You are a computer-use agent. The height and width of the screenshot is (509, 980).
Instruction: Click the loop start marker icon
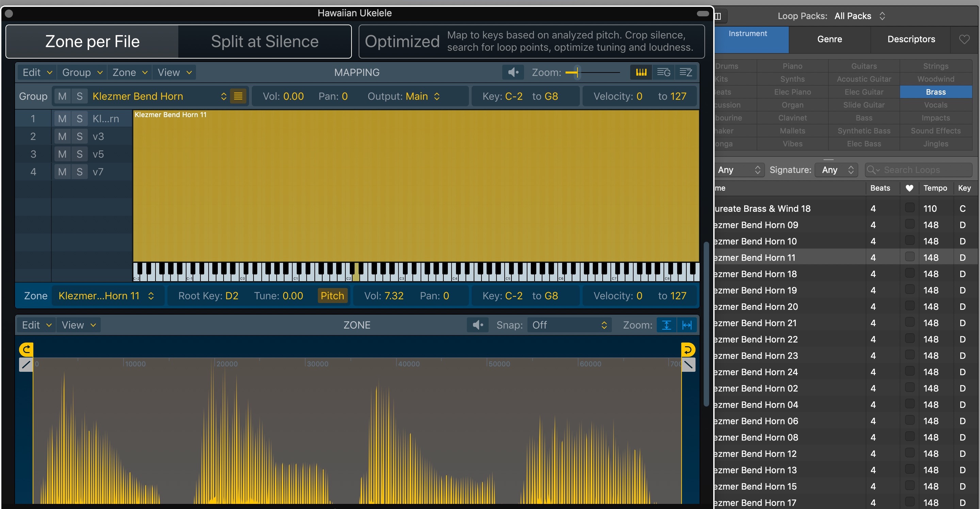click(26, 349)
